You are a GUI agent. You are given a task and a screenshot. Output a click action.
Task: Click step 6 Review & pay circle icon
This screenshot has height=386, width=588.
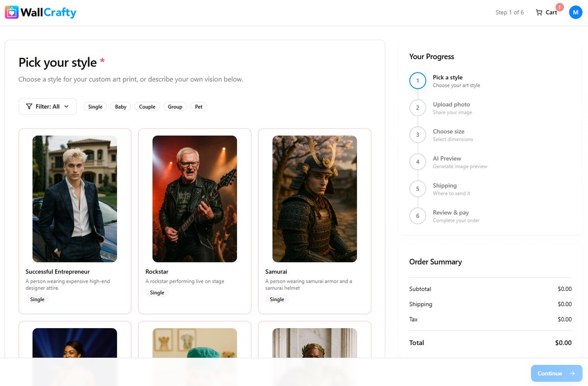pos(417,216)
